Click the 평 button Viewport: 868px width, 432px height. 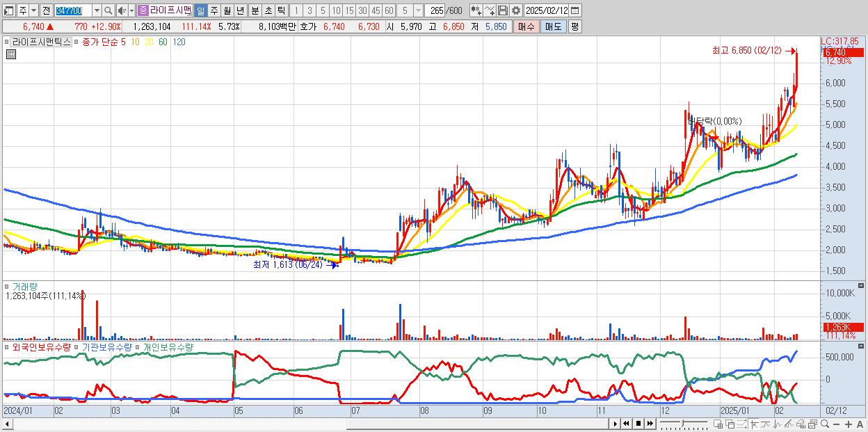tap(574, 26)
